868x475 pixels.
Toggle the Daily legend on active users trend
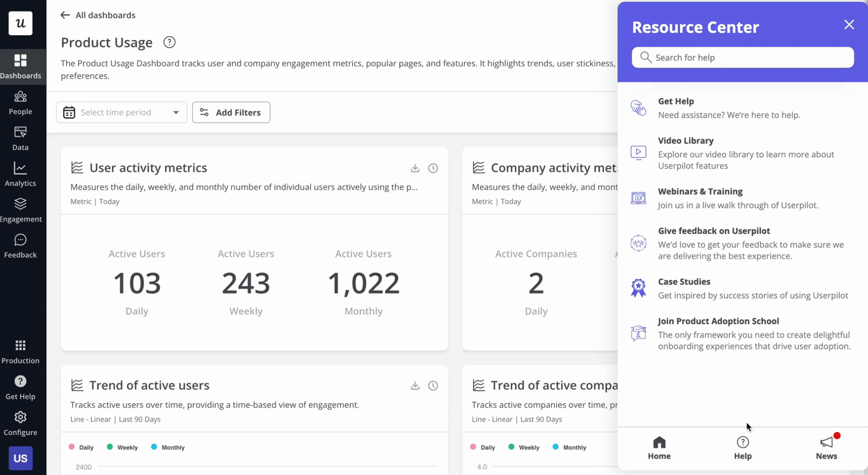coord(81,447)
